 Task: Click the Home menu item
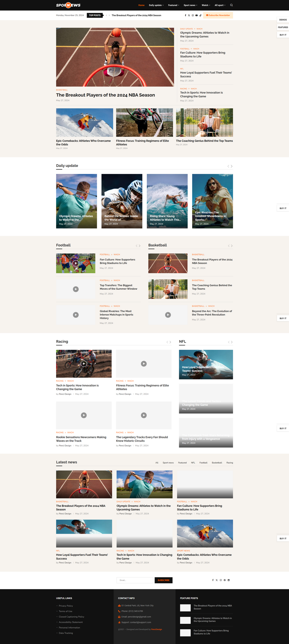coord(141,5)
